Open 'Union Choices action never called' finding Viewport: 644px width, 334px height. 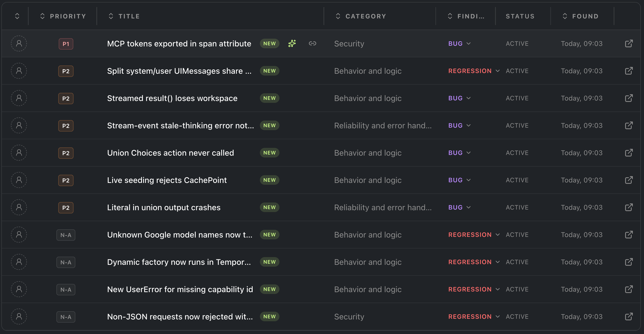(170, 153)
